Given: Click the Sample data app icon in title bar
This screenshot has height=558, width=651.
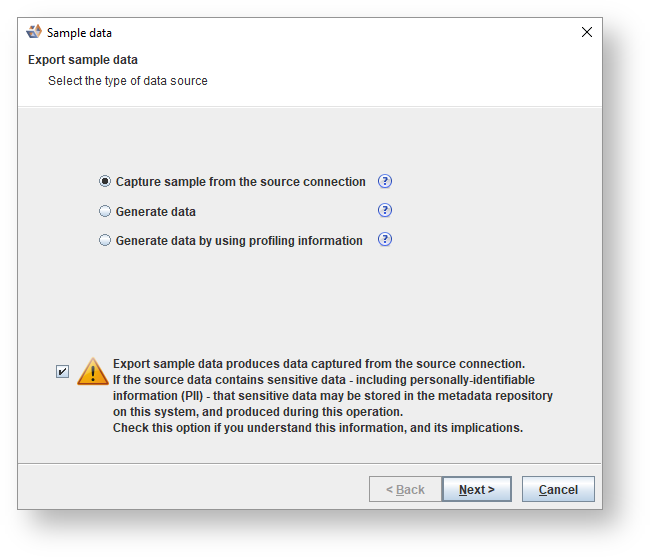Looking at the screenshot, I should point(34,32).
